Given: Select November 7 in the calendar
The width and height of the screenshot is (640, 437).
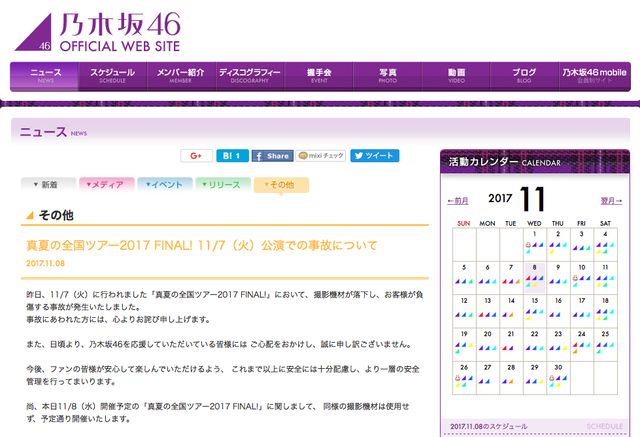Looking at the screenshot, I should pyautogui.click(x=511, y=277).
